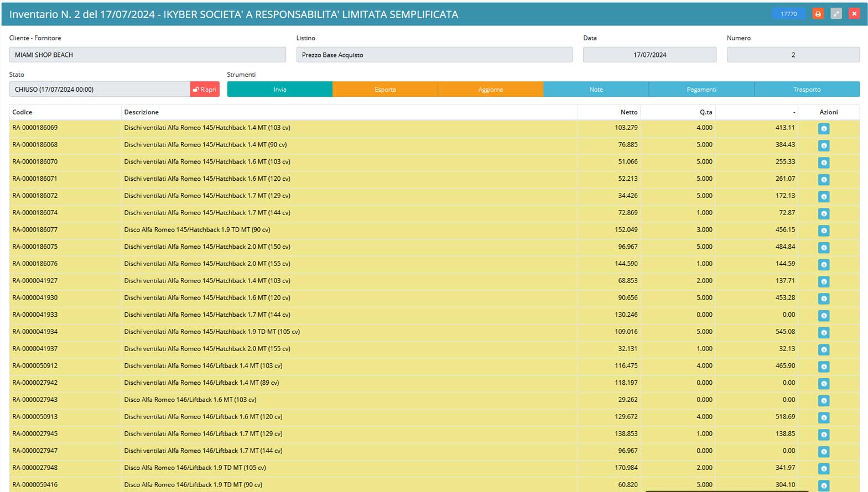Click the Listino field Prezzo Base Acquisto
Image resolution: width=868 pixels, height=492 pixels.
coord(434,55)
